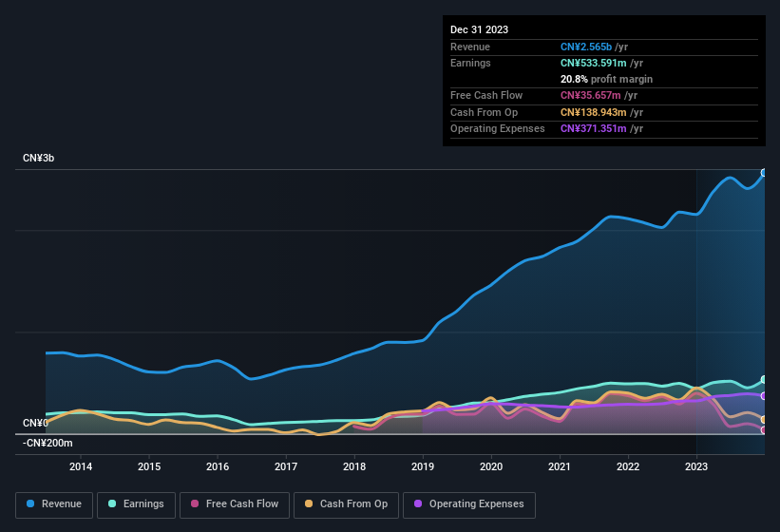The height and width of the screenshot is (532, 780).
Task: Click the Revenue row label in the tooltip
Action: pyautogui.click(x=470, y=47)
